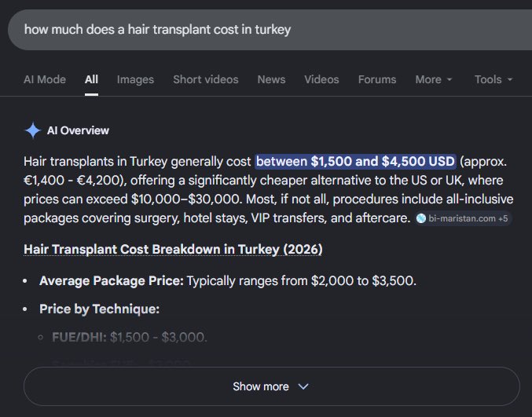532x417 pixels.
Task: Switch to the AI Mode tab
Action: pos(45,79)
